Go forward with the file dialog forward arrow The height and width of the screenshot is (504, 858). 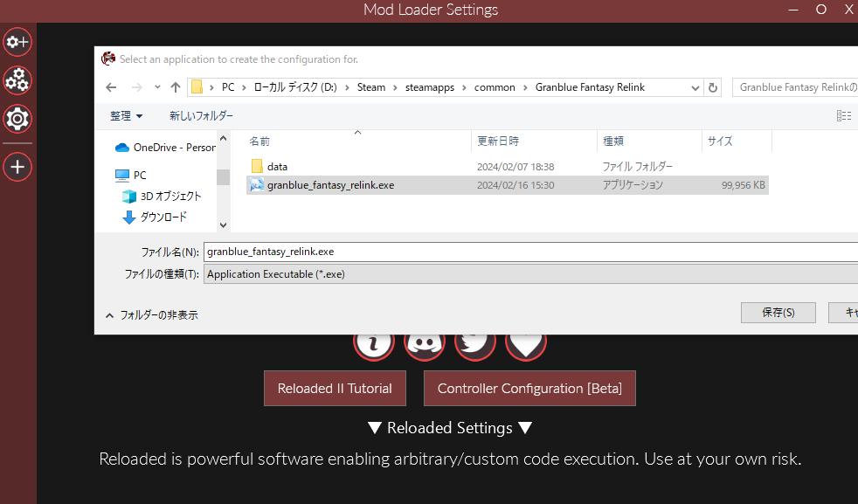click(x=137, y=87)
